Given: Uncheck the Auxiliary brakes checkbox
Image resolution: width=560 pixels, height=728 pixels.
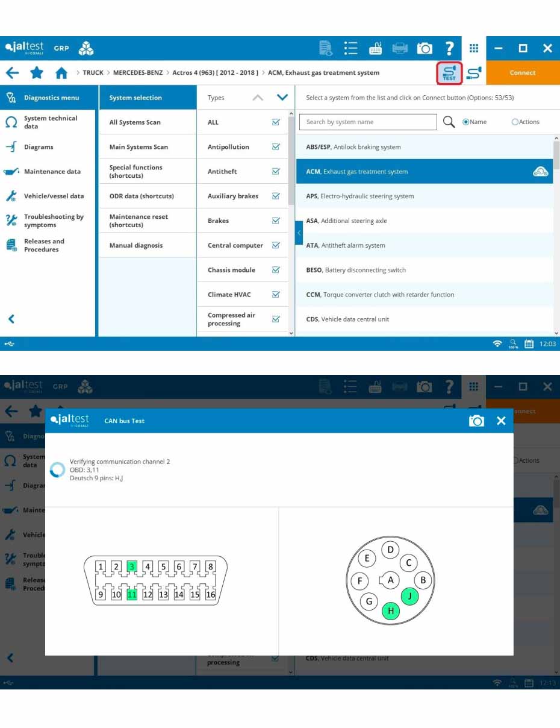Looking at the screenshot, I should (x=276, y=196).
